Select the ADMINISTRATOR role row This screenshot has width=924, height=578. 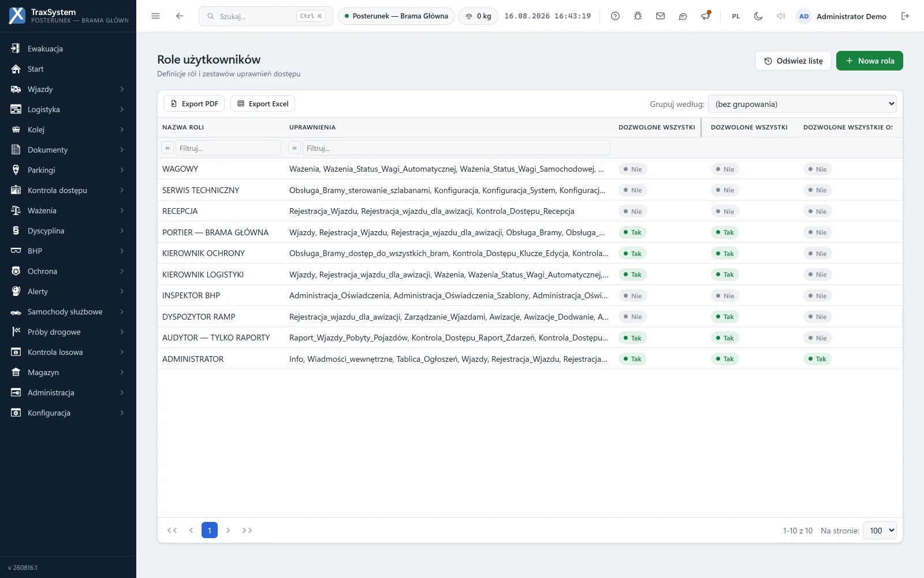pyautogui.click(x=530, y=359)
